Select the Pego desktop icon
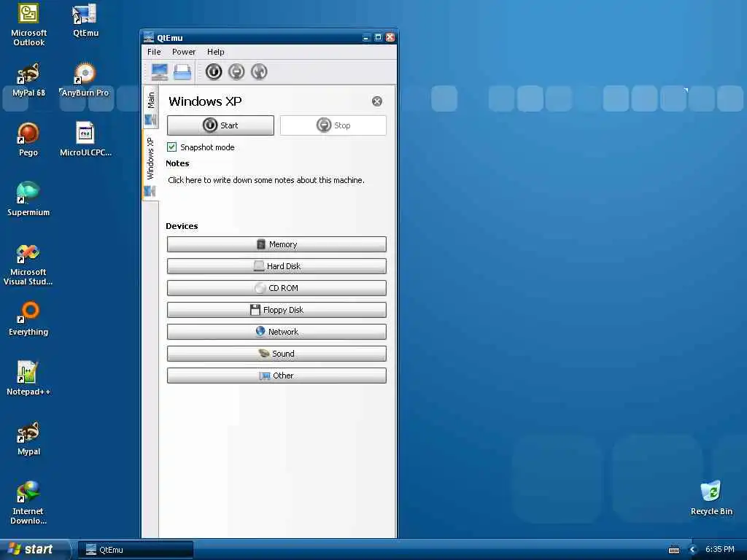747x560 pixels. tap(28, 139)
